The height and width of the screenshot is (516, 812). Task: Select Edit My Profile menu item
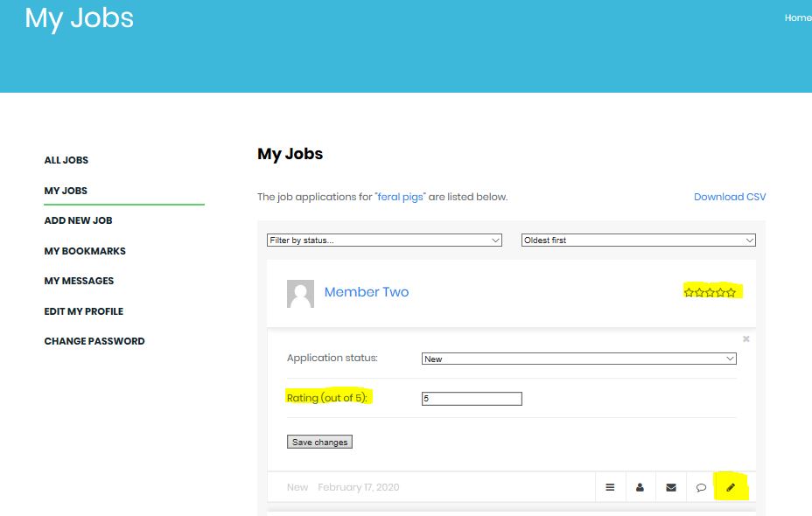(x=83, y=311)
